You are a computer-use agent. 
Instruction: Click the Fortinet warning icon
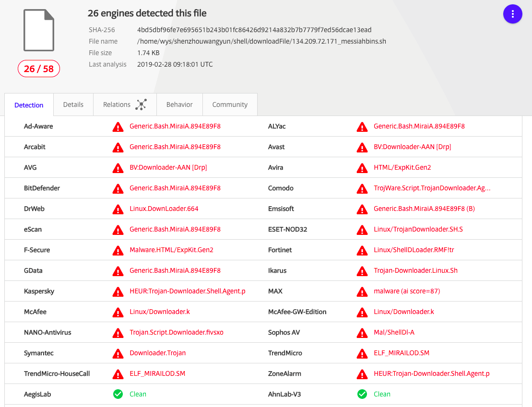click(x=362, y=251)
